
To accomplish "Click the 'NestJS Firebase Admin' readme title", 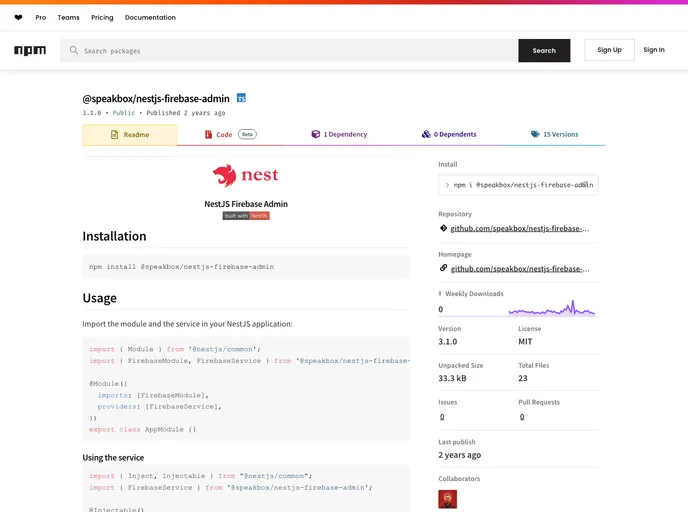I will tap(246, 204).
